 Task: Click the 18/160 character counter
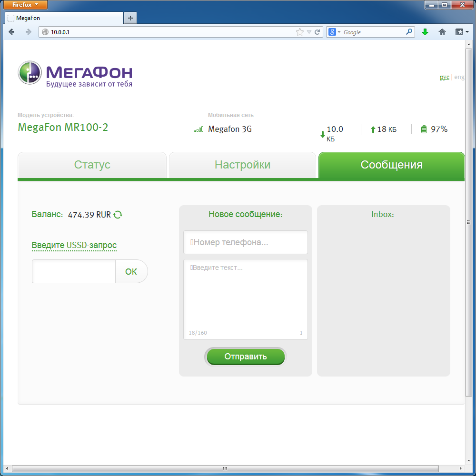[198, 333]
